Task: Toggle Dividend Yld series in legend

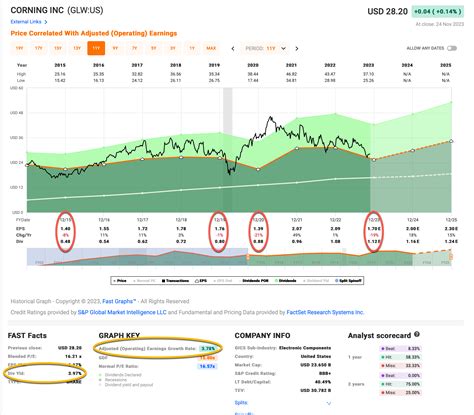Action: [316, 281]
